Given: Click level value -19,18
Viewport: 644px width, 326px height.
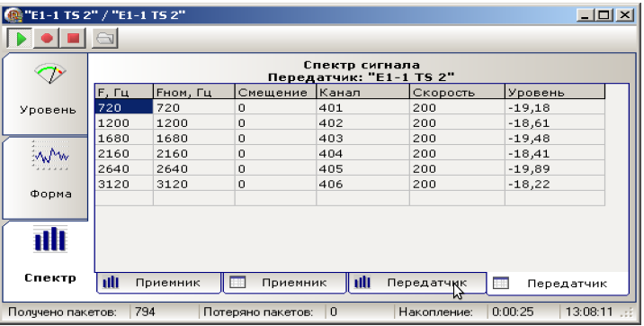Looking at the screenshot, I should point(554,107).
